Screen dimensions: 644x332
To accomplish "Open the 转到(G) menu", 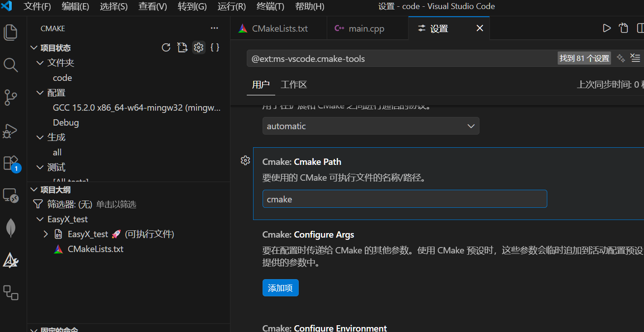I will point(192,6).
